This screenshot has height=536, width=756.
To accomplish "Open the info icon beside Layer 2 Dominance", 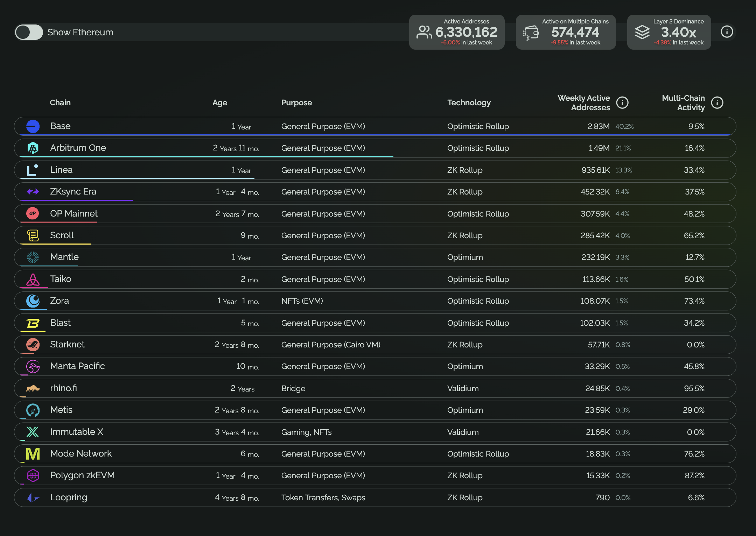I will point(727,32).
